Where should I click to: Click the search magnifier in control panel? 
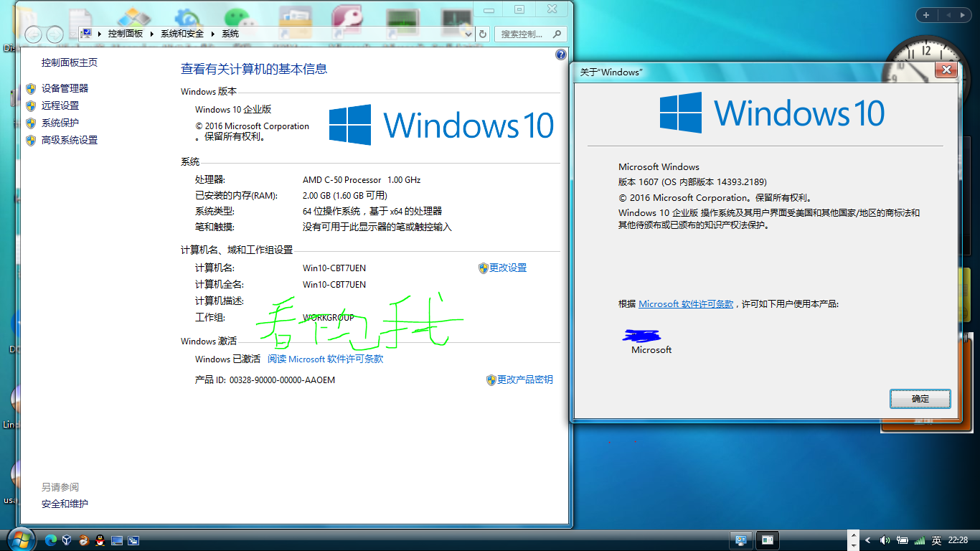point(557,34)
